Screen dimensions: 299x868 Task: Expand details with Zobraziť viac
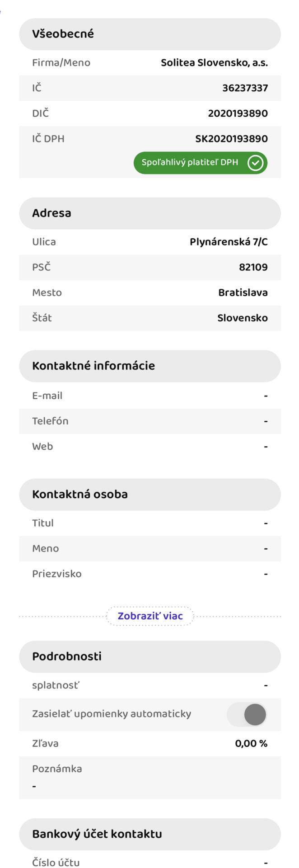[x=150, y=616]
